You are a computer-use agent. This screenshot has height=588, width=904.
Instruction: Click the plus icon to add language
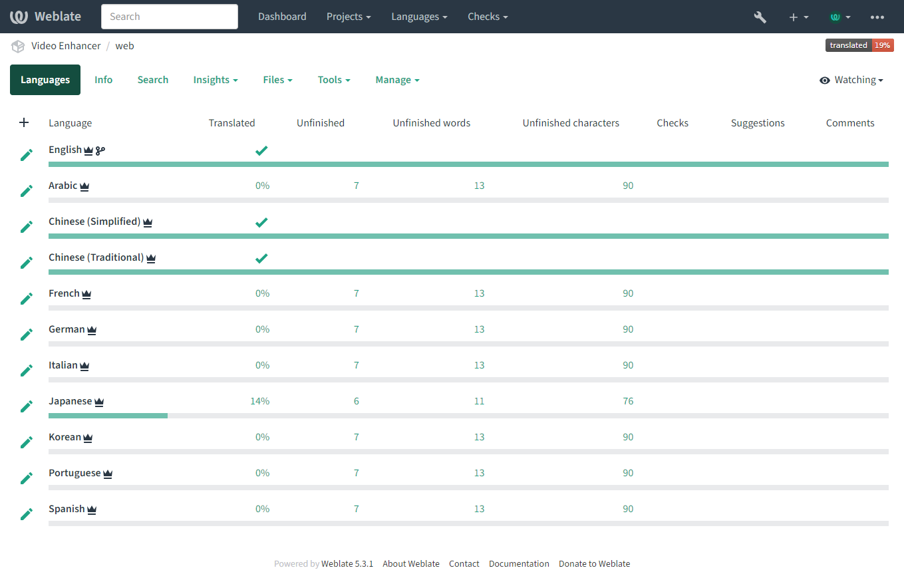24,122
